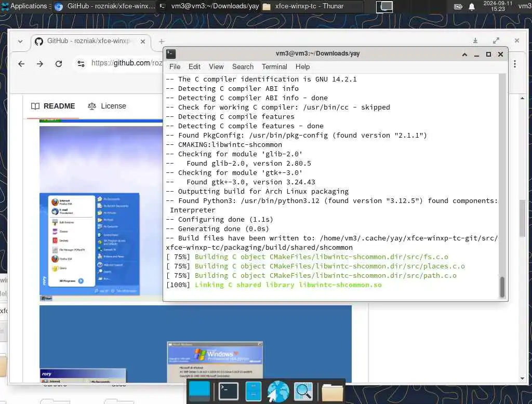Click the terminal vertical scrollbar thumb
Screen dimensions: 532x404
pyautogui.click(x=502, y=287)
